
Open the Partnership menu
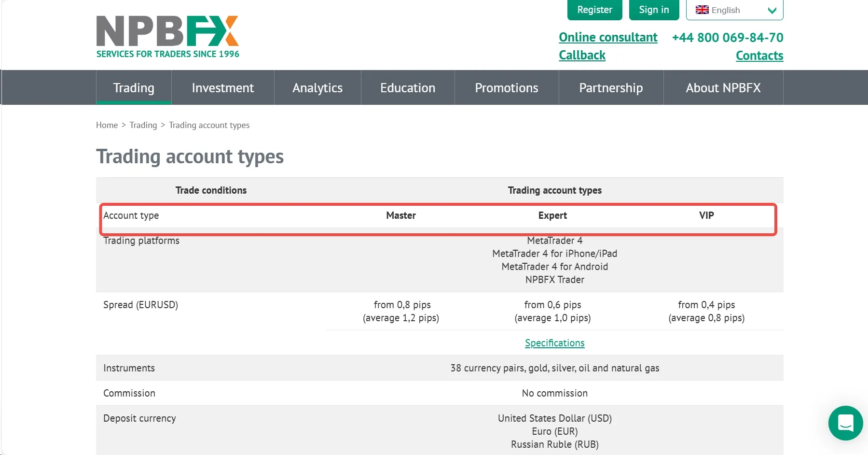[x=611, y=87]
